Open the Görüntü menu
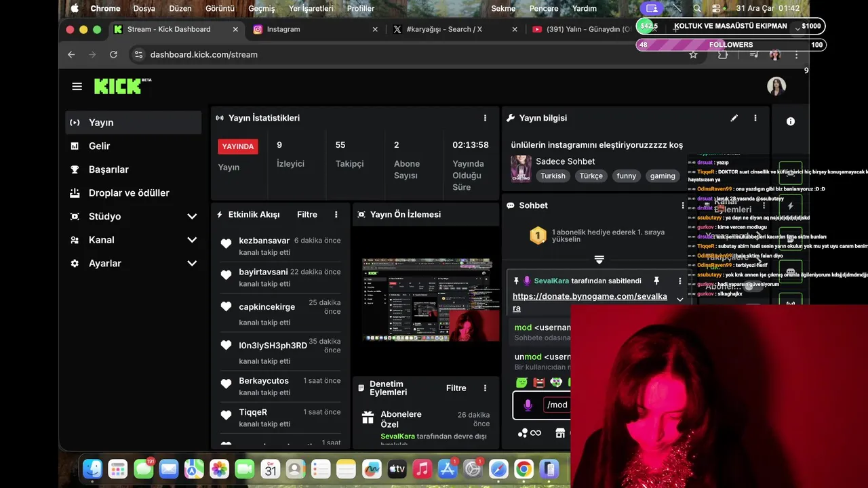Image resolution: width=868 pixels, height=488 pixels. (220, 8)
